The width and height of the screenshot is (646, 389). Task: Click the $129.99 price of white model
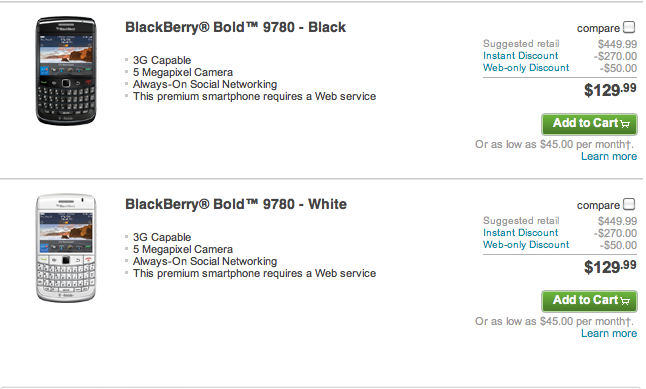tap(610, 266)
